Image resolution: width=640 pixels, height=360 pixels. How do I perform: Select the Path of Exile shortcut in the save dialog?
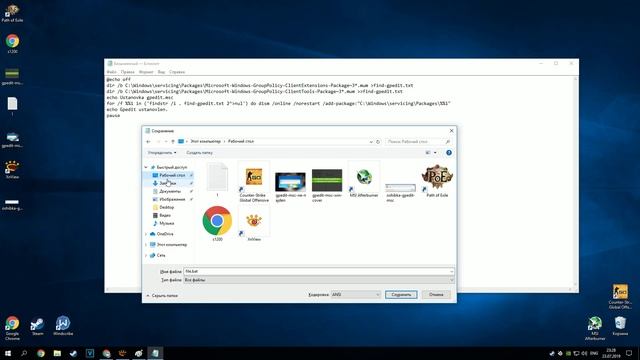click(x=437, y=180)
